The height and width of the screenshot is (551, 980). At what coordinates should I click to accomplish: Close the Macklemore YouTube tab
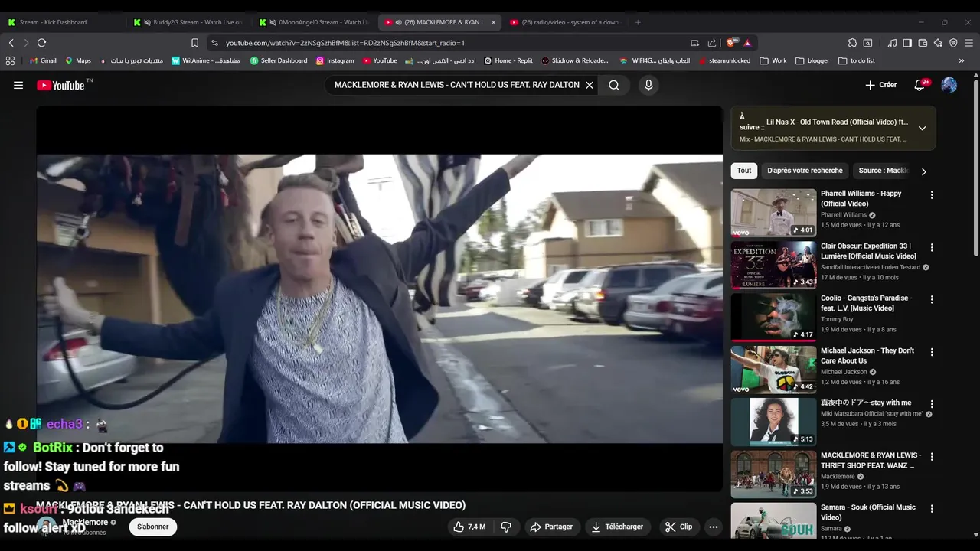[x=493, y=22]
